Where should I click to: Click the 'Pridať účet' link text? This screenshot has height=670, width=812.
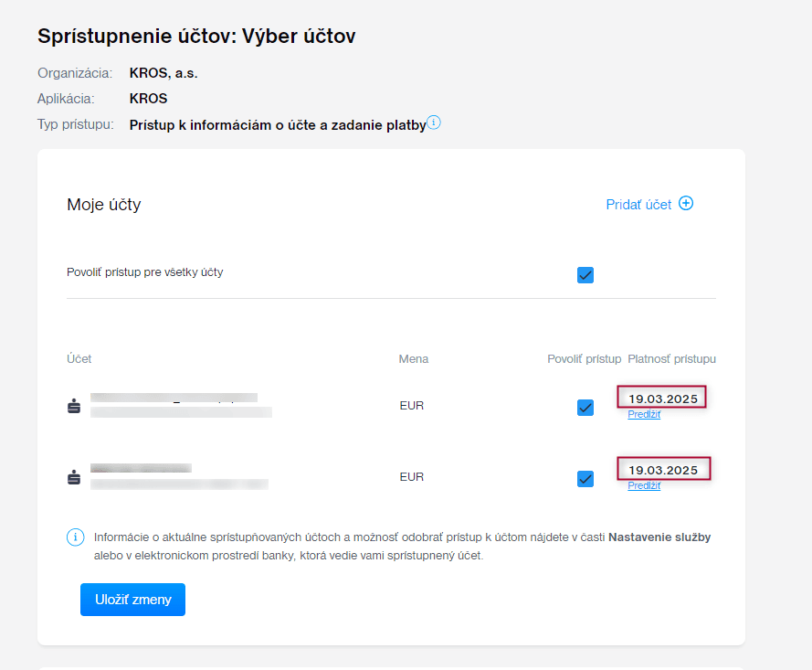[x=638, y=205]
